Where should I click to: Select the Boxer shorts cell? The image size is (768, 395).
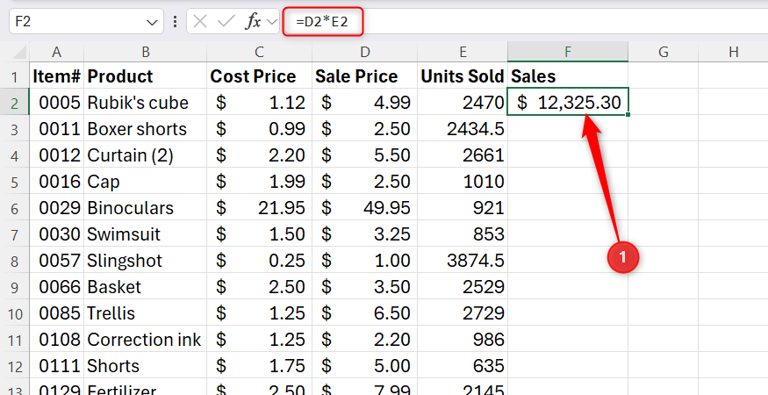coord(145,129)
